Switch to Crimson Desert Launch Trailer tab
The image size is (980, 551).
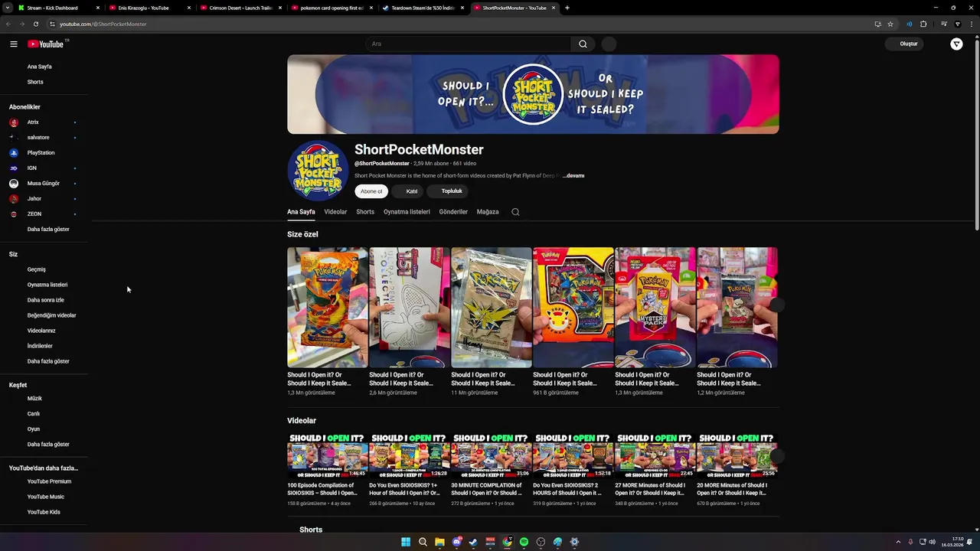[x=240, y=8]
